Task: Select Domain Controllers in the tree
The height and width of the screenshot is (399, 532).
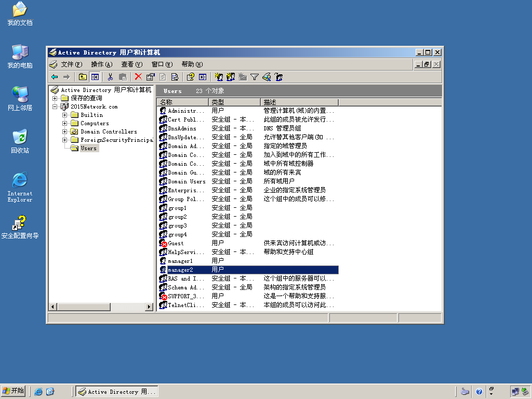Action: click(109, 131)
